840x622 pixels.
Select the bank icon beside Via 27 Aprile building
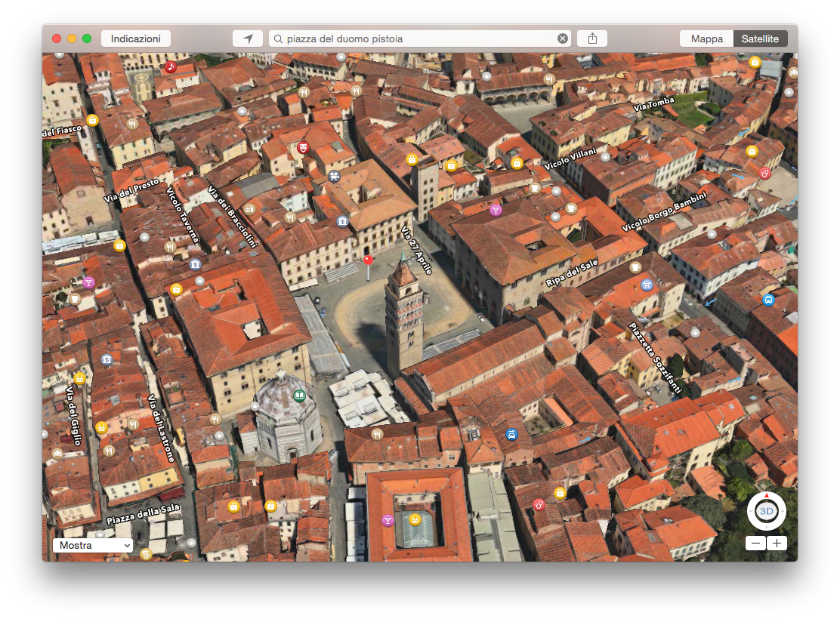342,221
